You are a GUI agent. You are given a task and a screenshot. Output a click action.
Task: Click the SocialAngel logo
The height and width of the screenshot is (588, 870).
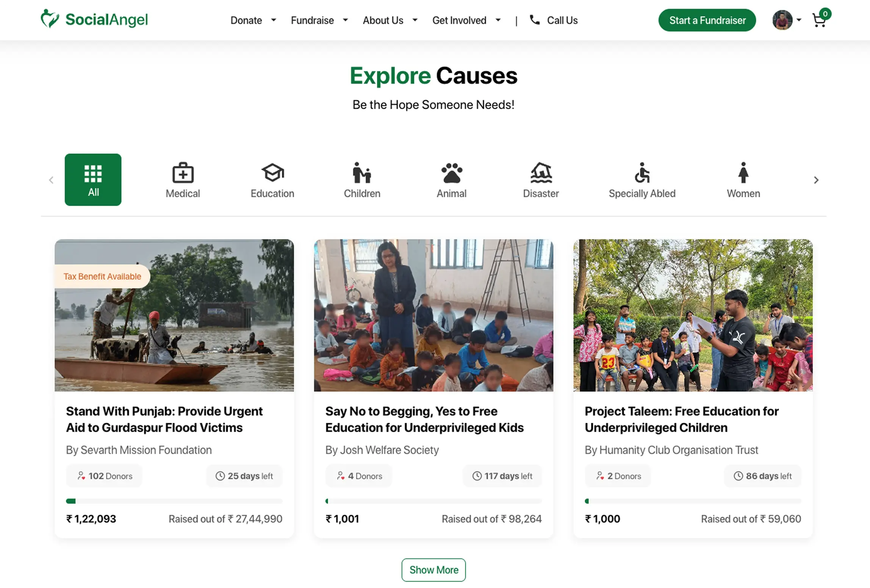coord(94,20)
